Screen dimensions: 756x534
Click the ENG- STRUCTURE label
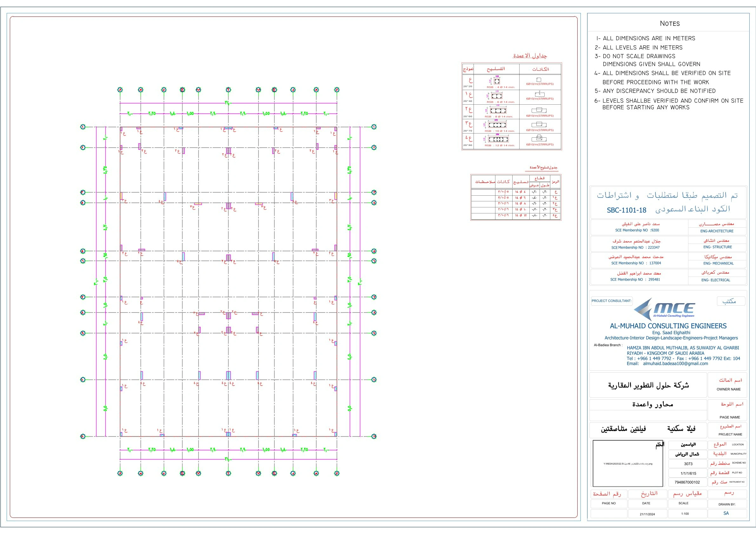click(x=718, y=247)
